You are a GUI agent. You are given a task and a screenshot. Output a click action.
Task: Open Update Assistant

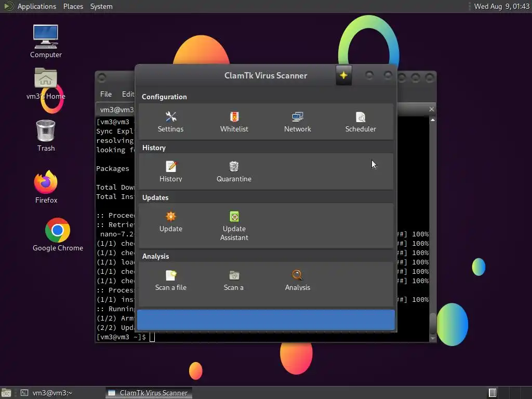pos(234,226)
